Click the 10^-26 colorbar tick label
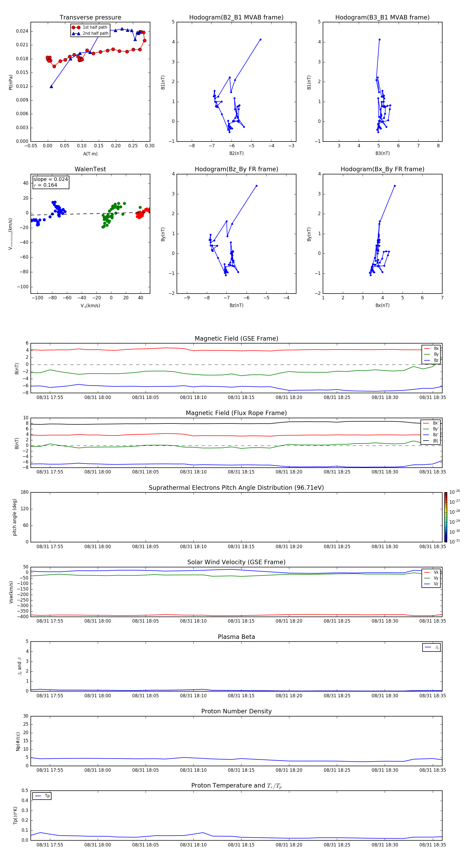Image resolution: width=473 pixels, height=868 pixels. [x=455, y=492]
